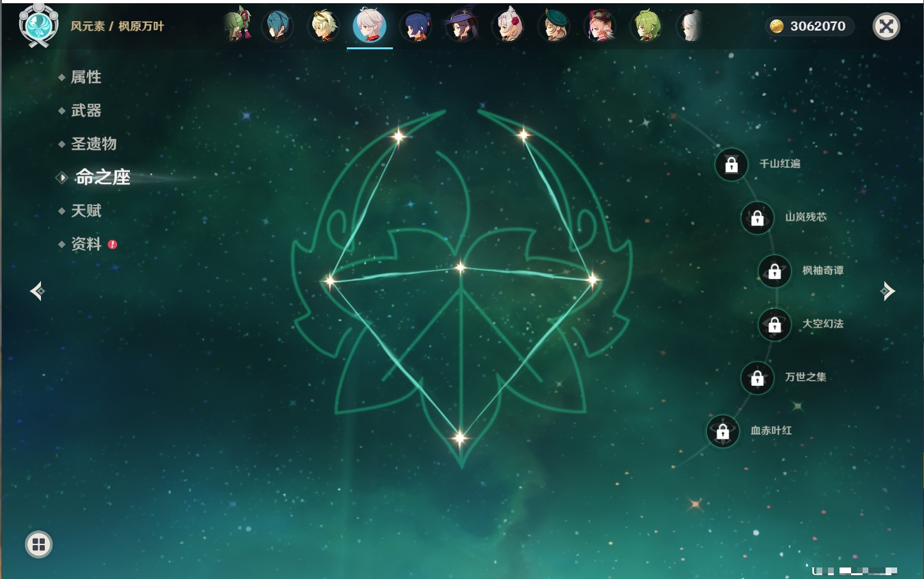Click the center star of the constellation
Screen dimensions: 924x579
461,267
